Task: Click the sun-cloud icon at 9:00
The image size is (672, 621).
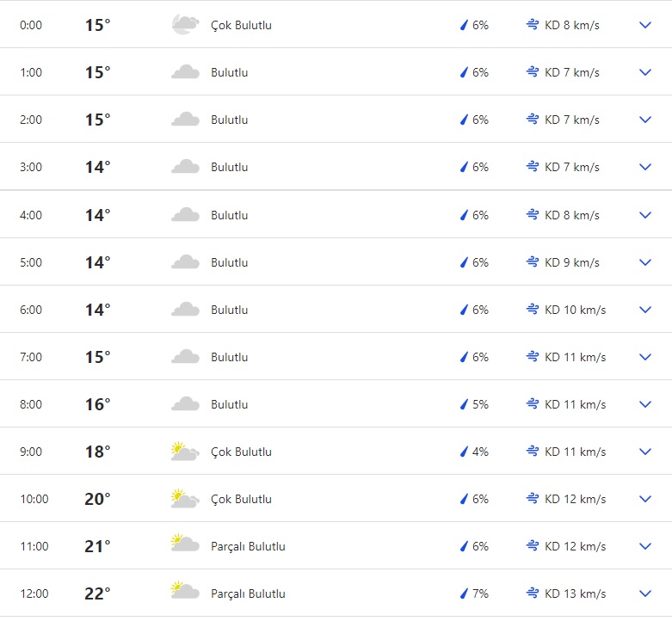Action: point(185,452)
